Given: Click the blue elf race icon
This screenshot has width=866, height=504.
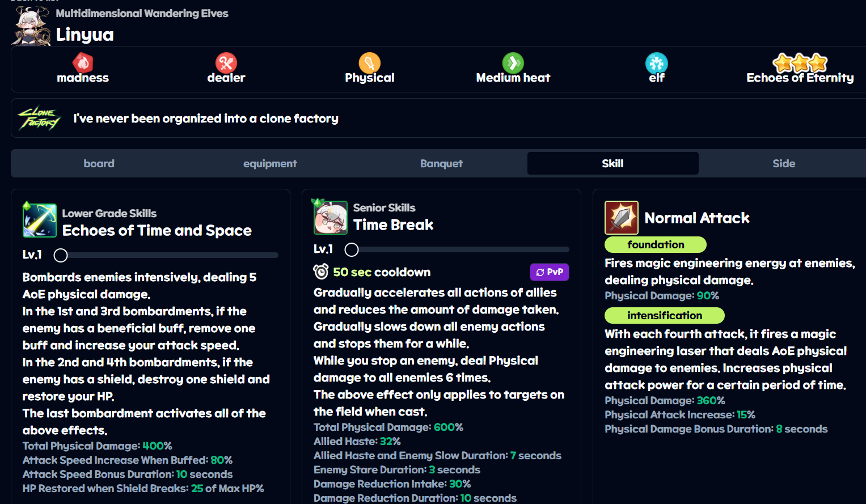Looking at the screenshot, I should (x=657, y=62).
